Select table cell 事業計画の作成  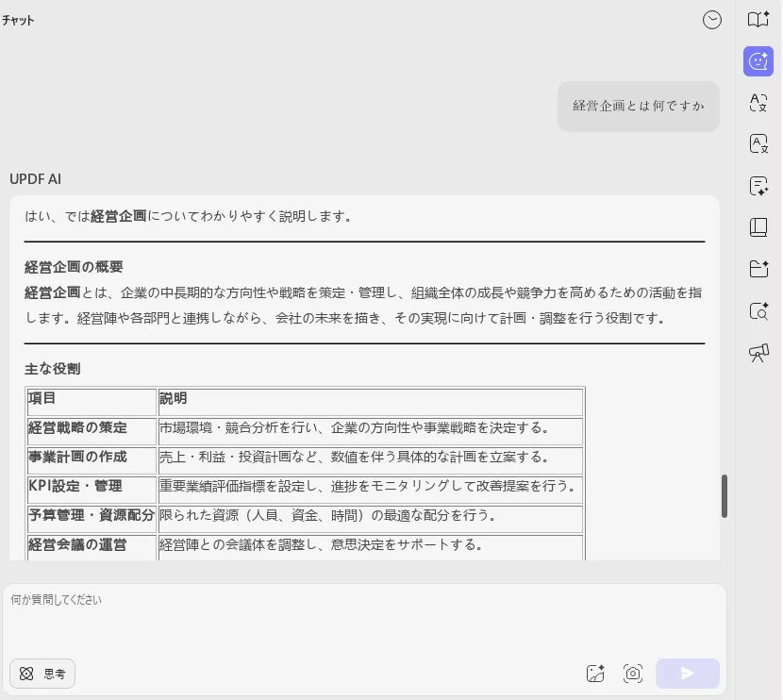92,459
